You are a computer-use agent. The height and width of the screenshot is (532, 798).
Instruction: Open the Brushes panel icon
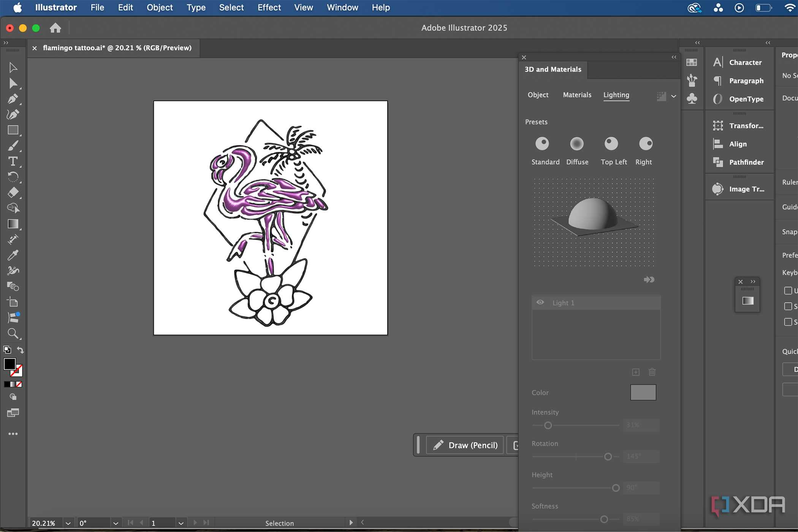point(692,80)
